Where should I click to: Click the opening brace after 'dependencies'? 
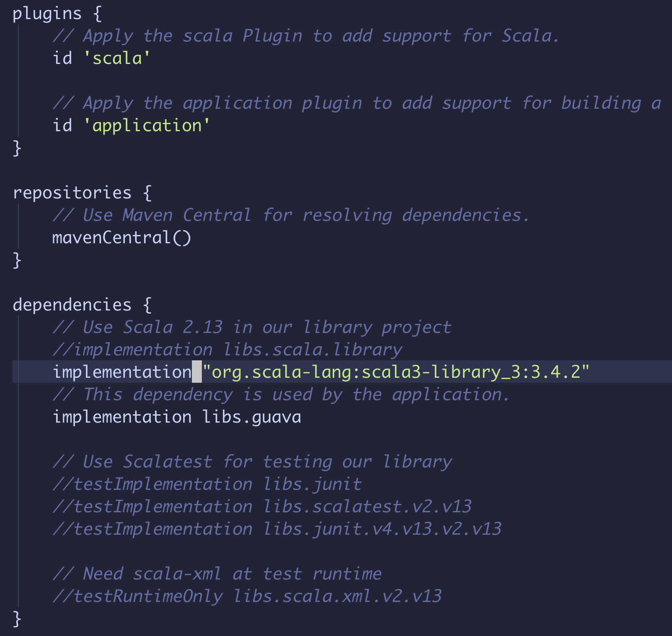point(147,305)
